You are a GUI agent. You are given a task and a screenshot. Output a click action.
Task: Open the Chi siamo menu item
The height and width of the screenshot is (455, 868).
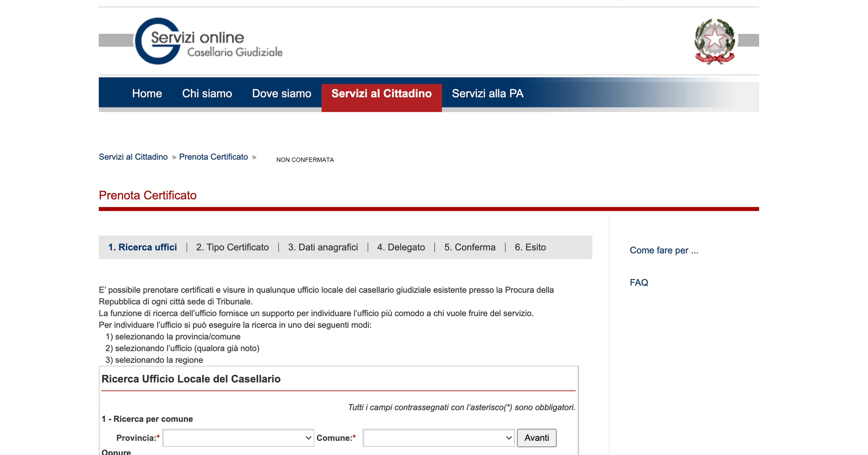pyautogui.click(x=207, y=93)
